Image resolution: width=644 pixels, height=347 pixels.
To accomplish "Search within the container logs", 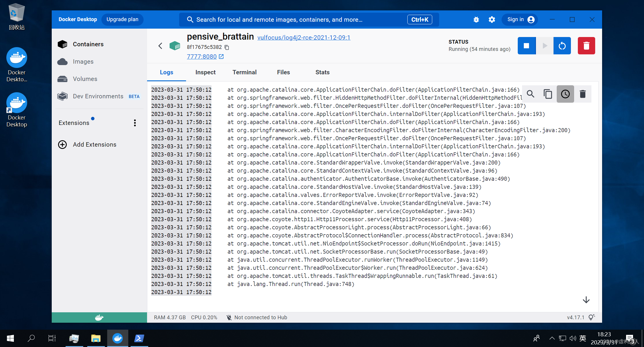I will [x=530, y=94].
